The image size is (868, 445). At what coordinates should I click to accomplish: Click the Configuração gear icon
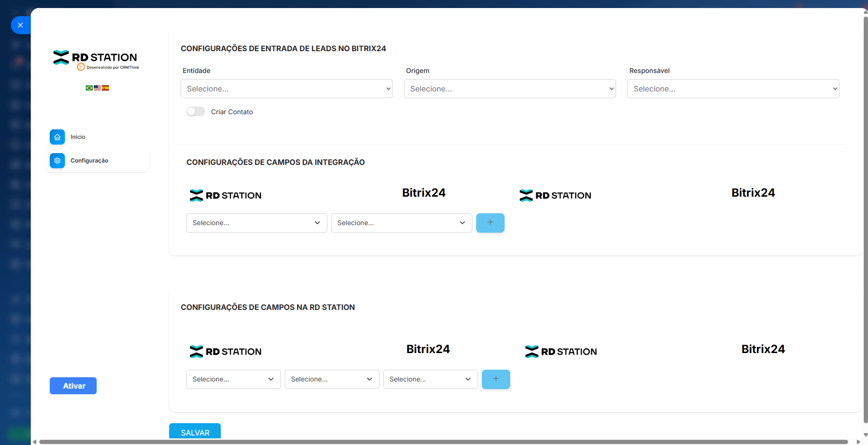(57, 161)
